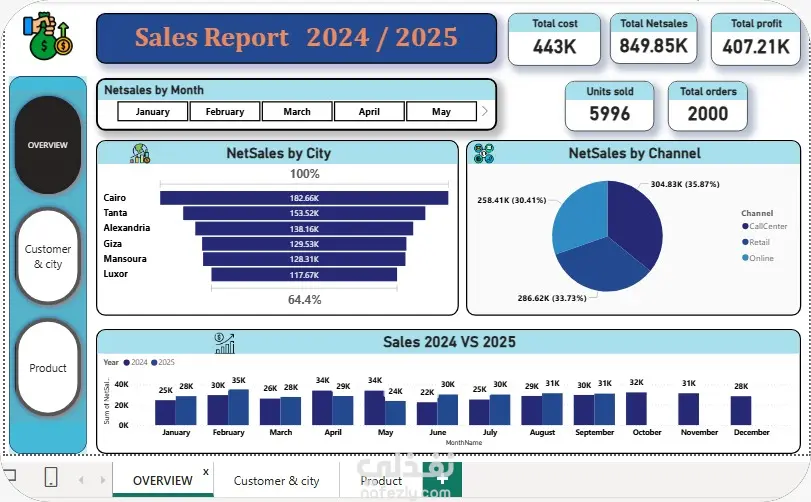This screenshot has height=502, width=811.
Task: Select the Cairo funnel bar 182.66K
Action: point(304,198)
